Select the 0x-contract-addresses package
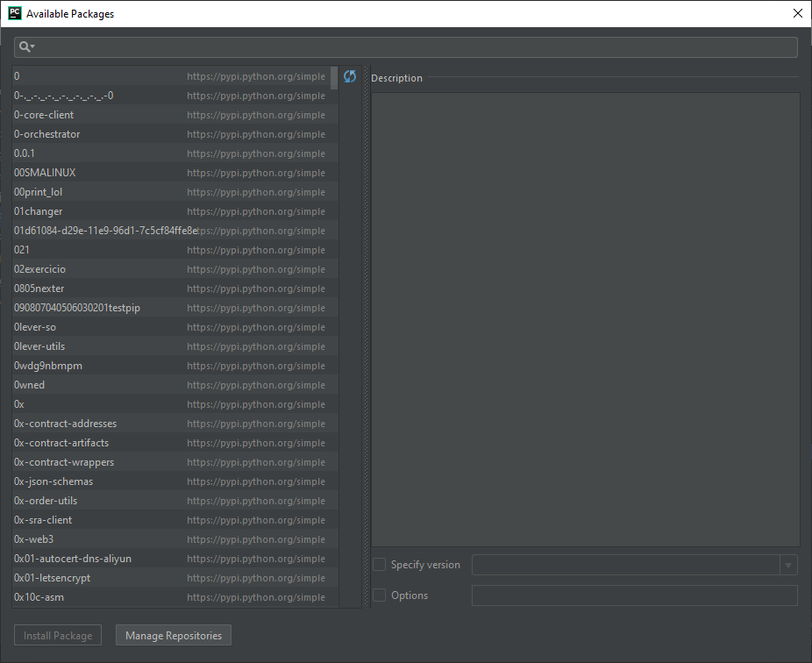This screenshot has height=663, width=812. (175, 424)
